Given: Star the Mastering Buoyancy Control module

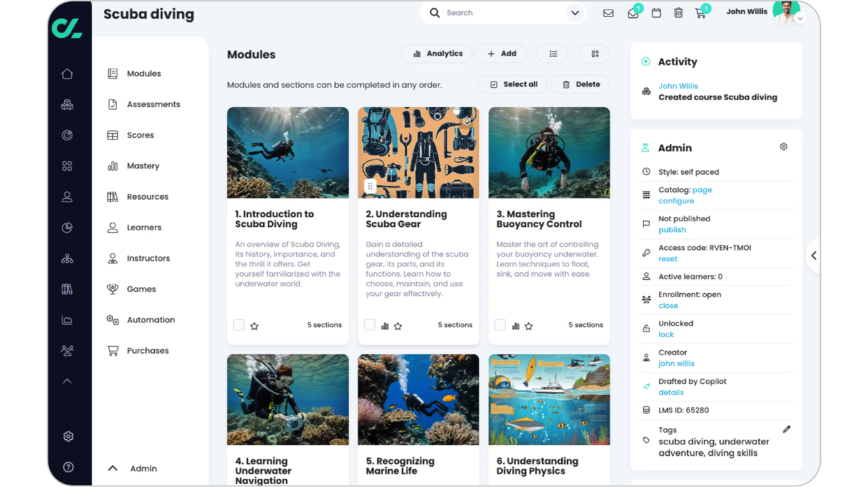Looking at the screenshot, I should coord(528,325).
